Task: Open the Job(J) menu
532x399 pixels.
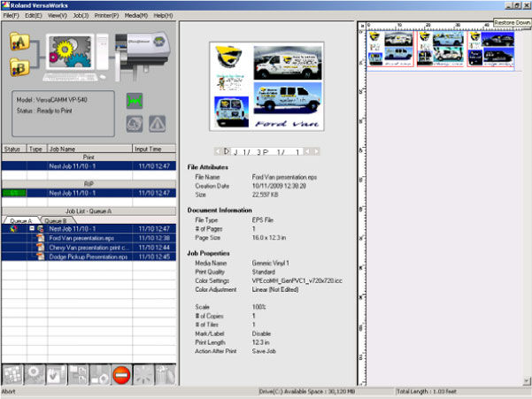Action: 81,16
